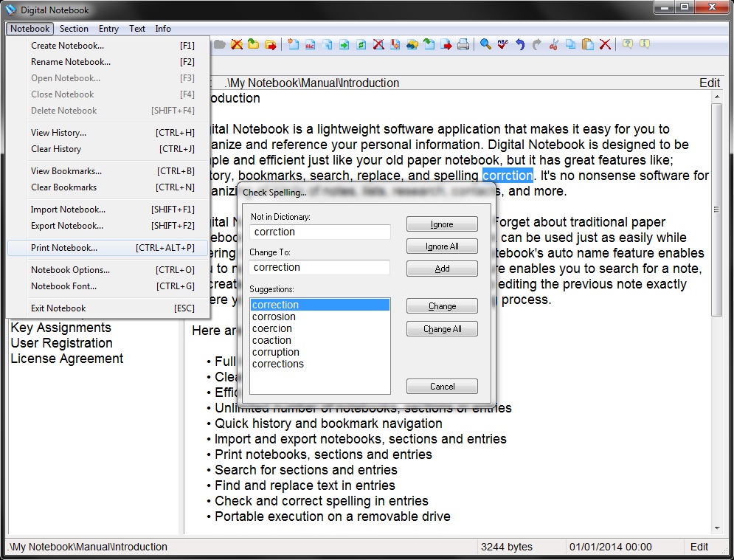Choose Create Notebook from the menu
Image resolution: width=734 pixels, height=560 pixels.
(x=108, y=46)
